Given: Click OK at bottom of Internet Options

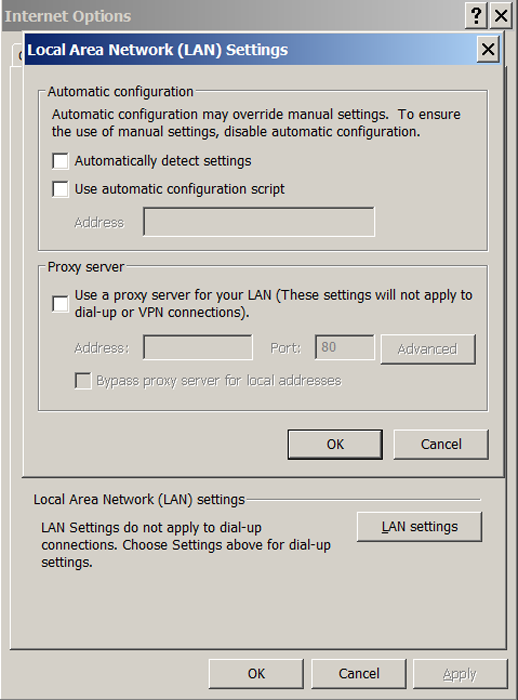Looking at the screenshot, I should point(256,674).
